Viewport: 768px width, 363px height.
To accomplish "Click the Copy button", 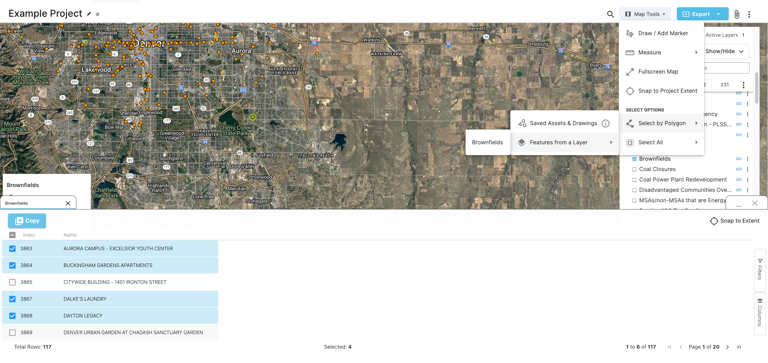I will (x=27, y=221).
